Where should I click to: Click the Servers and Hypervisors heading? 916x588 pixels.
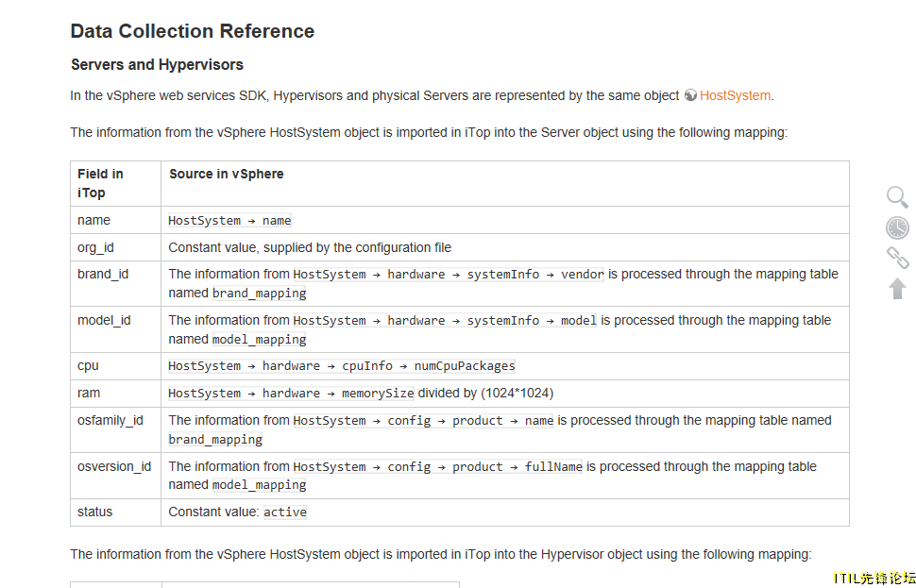click(x=157, y=64)
